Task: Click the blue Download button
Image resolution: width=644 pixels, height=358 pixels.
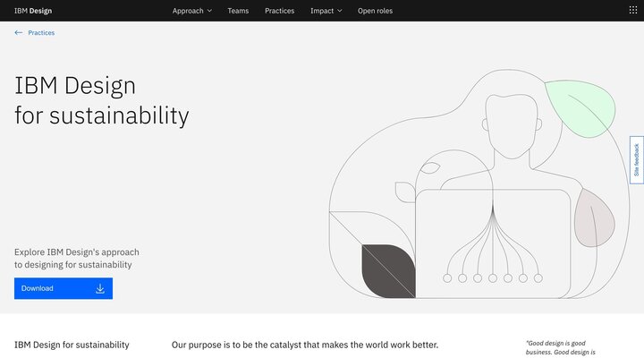Action: (64, 288)
